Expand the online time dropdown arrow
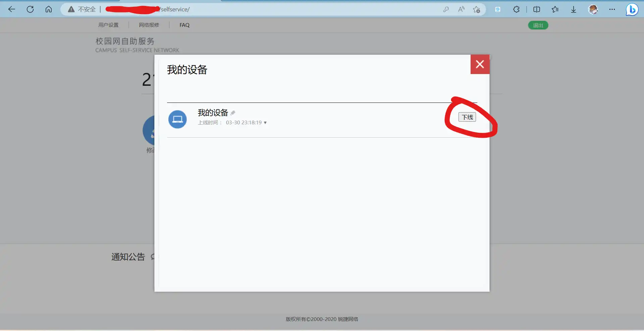 click(265, 123)
